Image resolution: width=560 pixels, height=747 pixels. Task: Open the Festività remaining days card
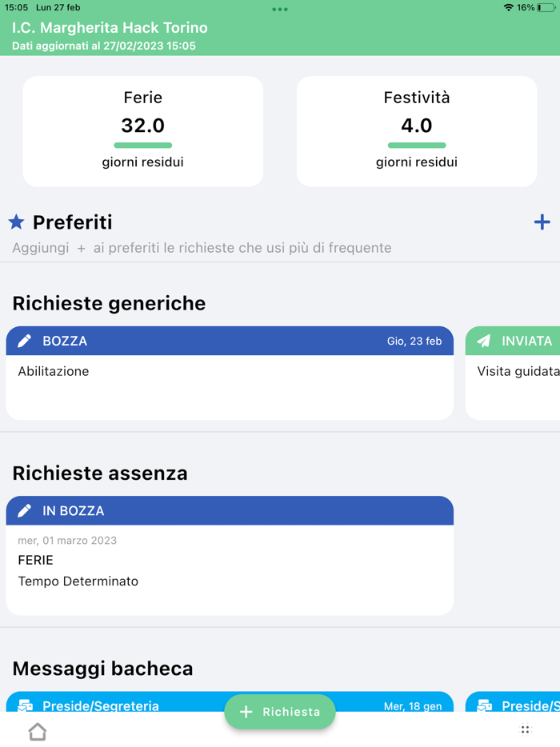(x=417, y=131)
